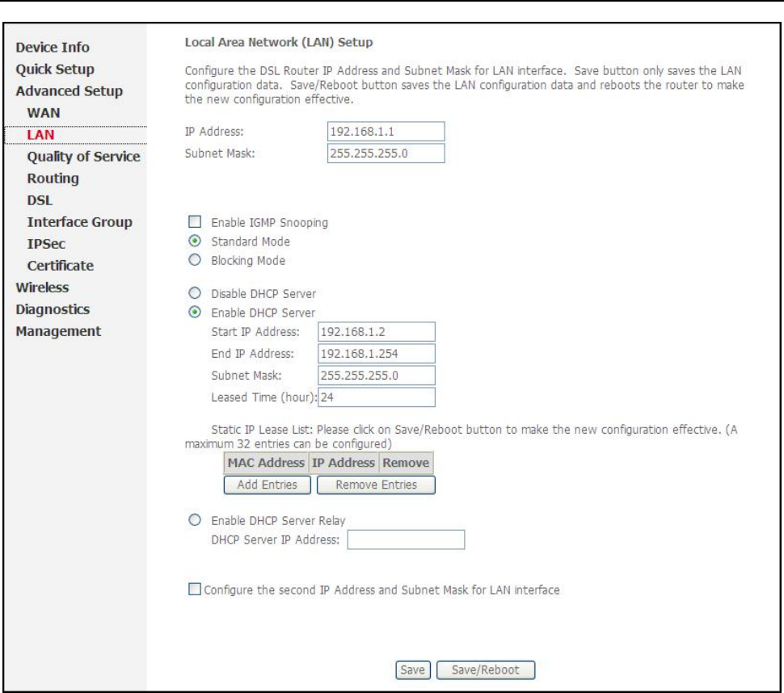
Task: Click the DHCP Server IP Address field
Action: tap(406, 540)
